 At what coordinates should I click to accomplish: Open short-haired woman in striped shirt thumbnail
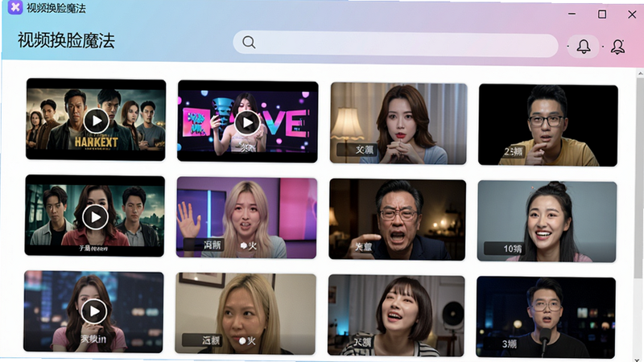click(396, 315)
